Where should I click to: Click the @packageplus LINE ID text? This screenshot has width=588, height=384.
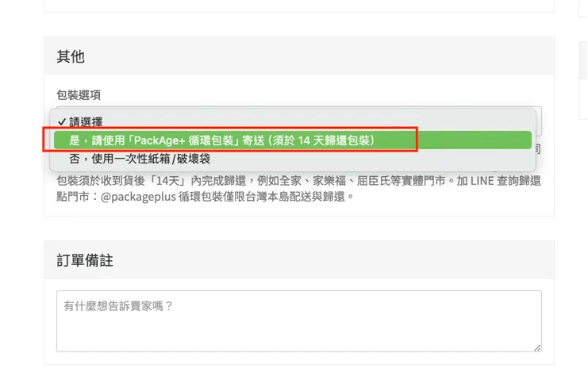pyautogui.click(x=138, y=197)
